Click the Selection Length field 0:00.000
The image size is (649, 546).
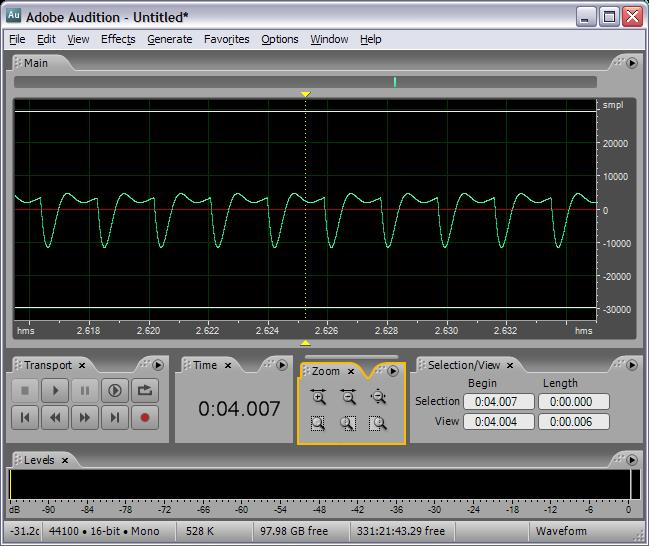pyautogui.click(x=574, y=402)
